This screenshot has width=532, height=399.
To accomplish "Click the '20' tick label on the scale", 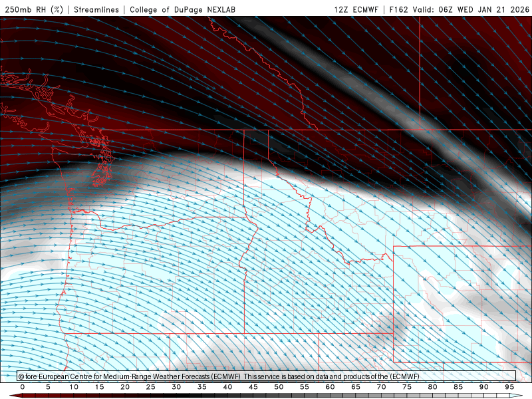I will point(125,387).
